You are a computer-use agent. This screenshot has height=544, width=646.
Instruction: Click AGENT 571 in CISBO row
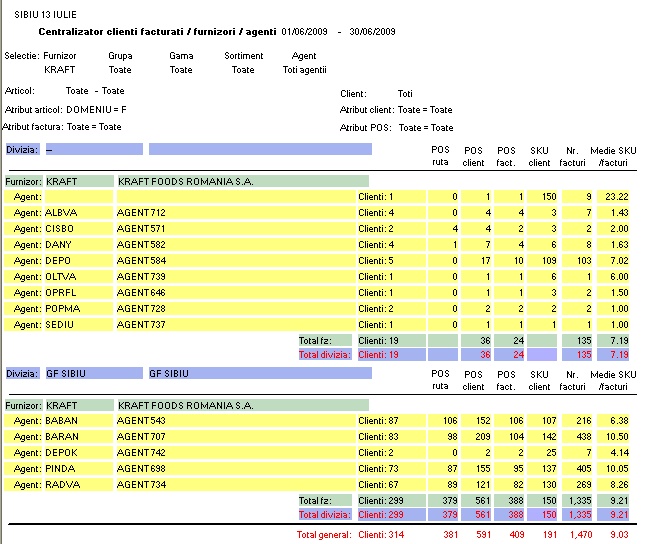point(236,229)
